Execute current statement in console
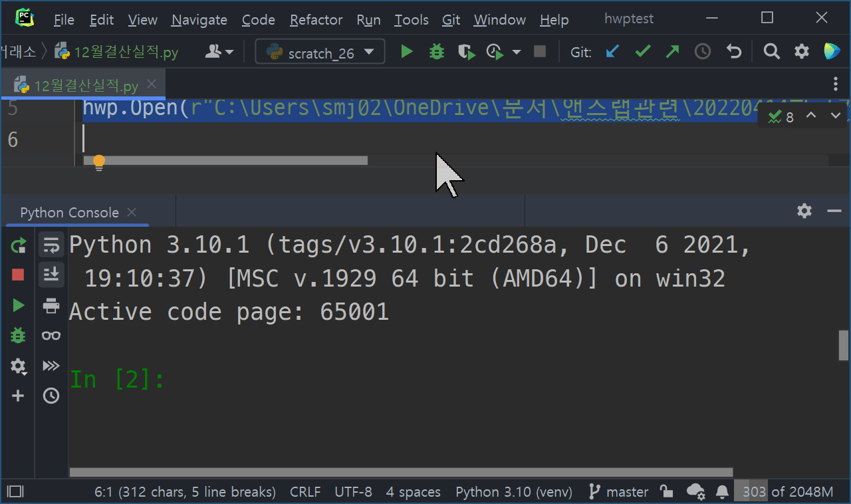Image resolution: width=851 pixels, height=504 pixels. (18, 305)
